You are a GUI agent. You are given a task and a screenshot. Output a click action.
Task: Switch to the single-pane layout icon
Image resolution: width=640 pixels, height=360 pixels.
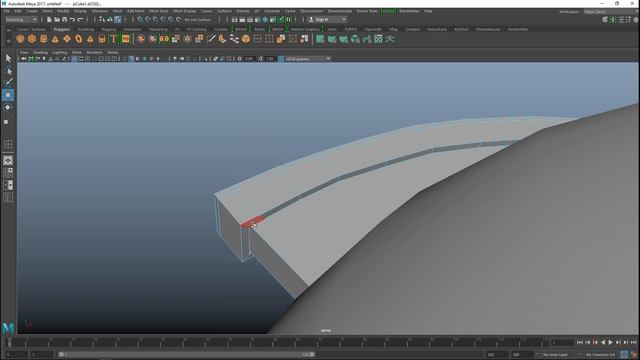(x=8, y=160)
